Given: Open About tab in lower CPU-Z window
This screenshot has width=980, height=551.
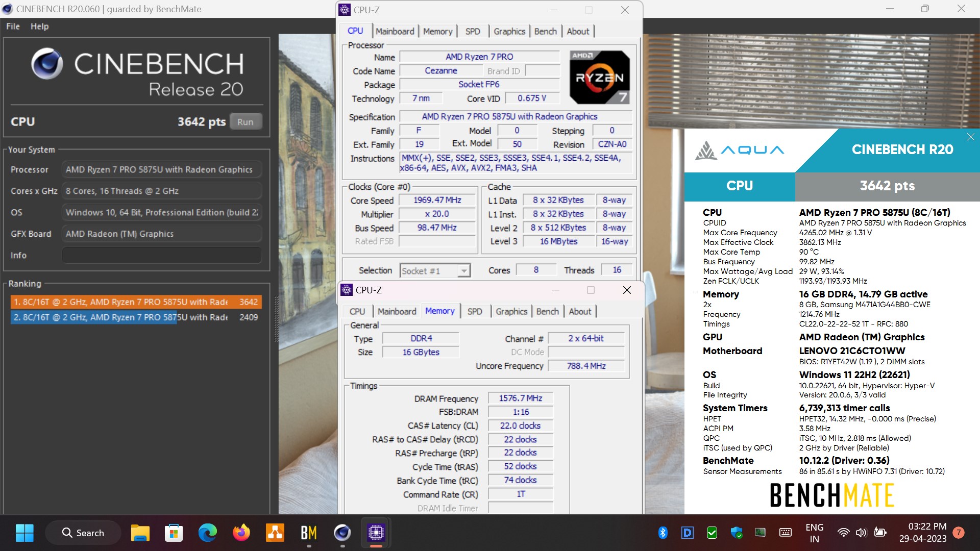Looking at the screenshot, I should [580, 311].
